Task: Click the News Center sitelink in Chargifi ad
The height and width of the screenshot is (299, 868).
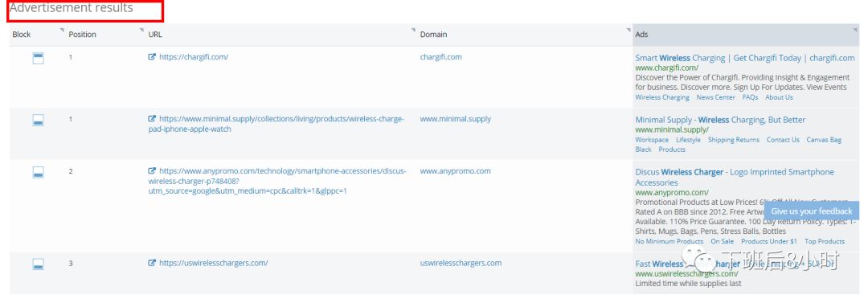Action: [x=716, y=97]
